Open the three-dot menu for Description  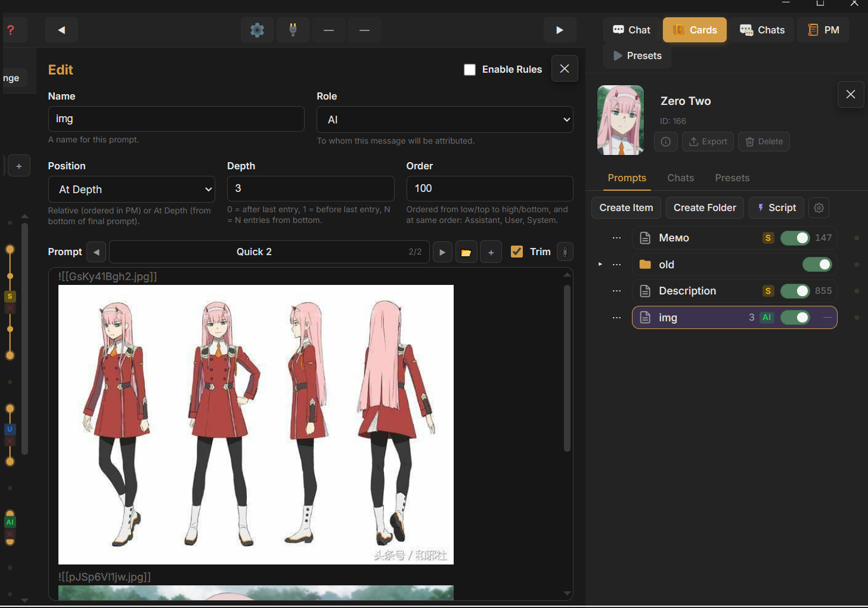tap(617, 291)
